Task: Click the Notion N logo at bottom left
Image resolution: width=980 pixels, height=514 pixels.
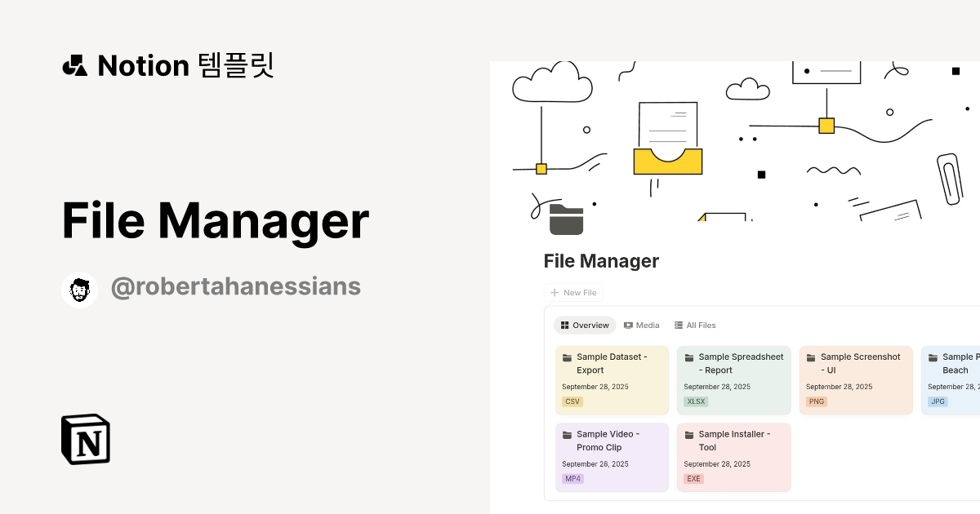Action: (84, 439)
